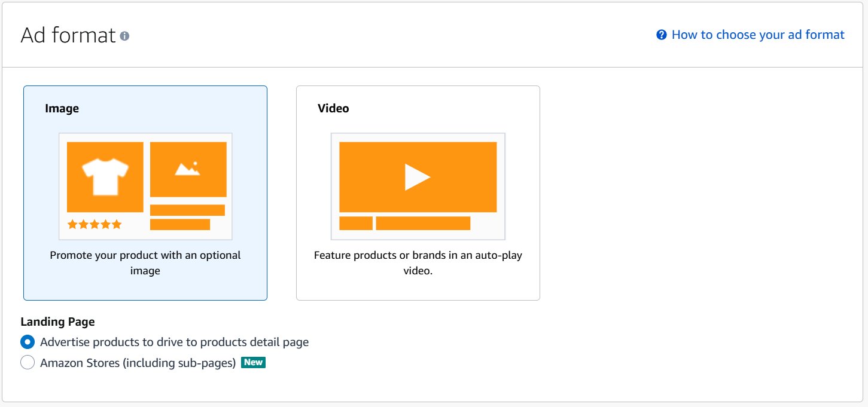Click the Image card title

[x=62, y=108]
